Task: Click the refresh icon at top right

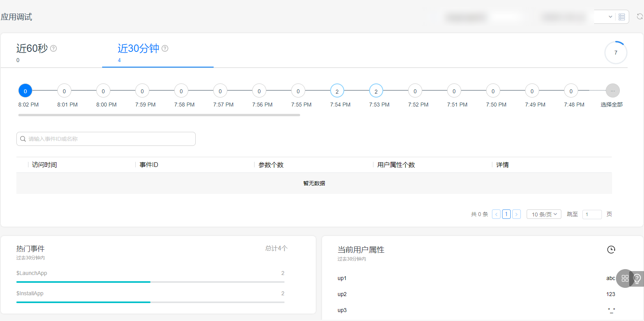Action: coord(639,17)
